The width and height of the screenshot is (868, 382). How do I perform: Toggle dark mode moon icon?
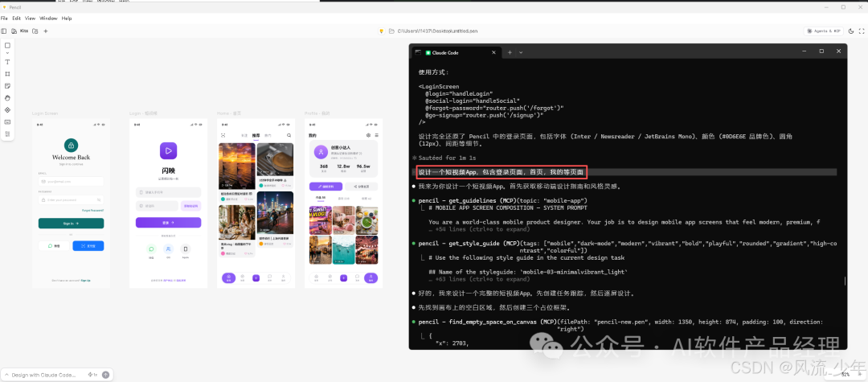pyautogui.click(x=851, y=31)
